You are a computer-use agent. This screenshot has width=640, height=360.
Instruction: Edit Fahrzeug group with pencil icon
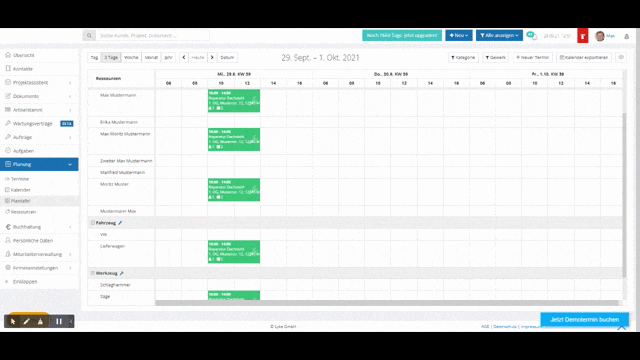(120, 223)
